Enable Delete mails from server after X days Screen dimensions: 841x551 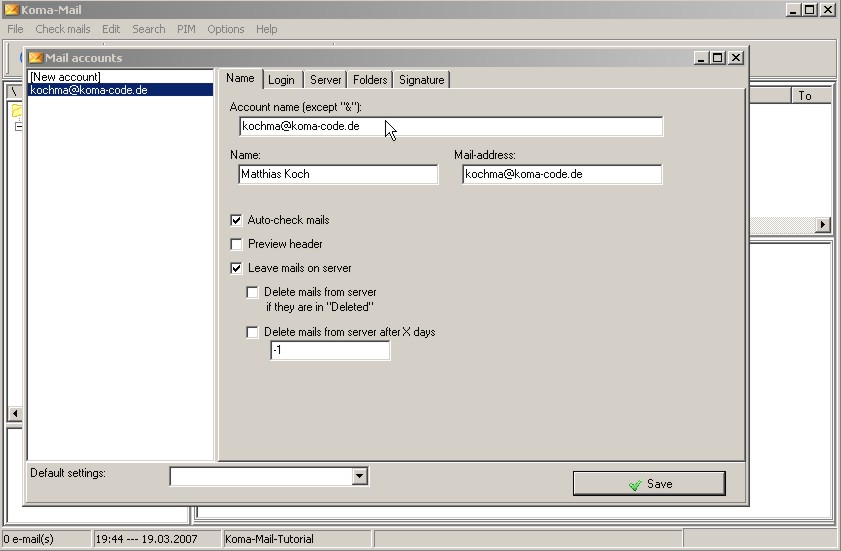pyautogui.click(x=252, y=332)
